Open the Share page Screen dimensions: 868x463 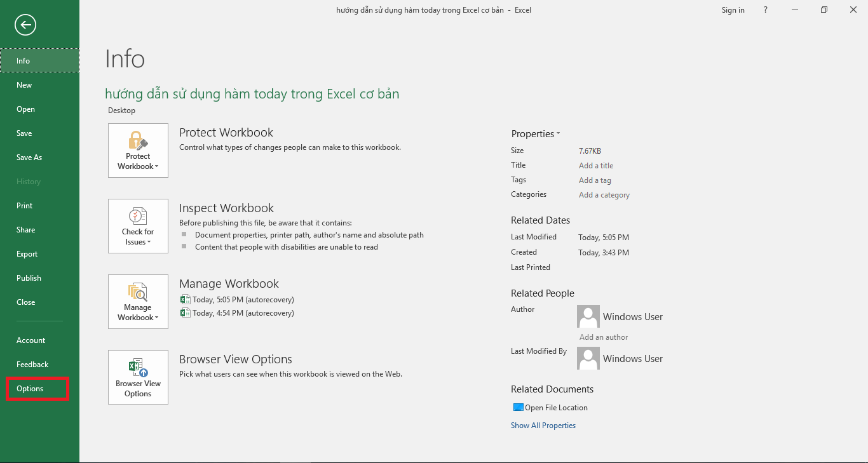pyautogui.click(x=39, y=230)
